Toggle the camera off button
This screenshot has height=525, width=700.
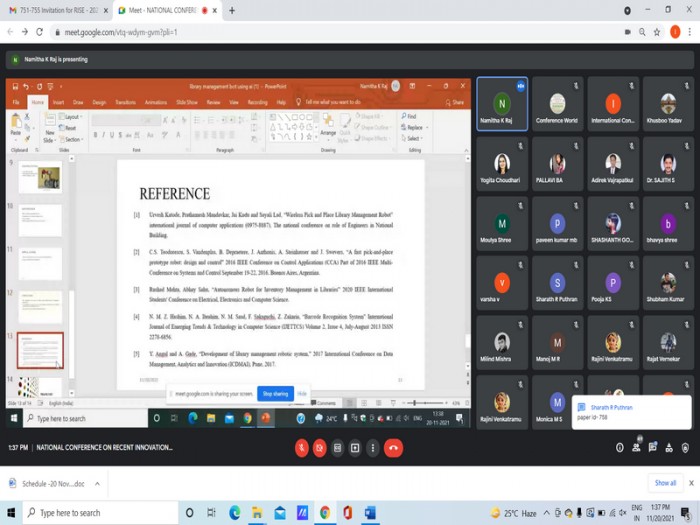tap(319, 448)
